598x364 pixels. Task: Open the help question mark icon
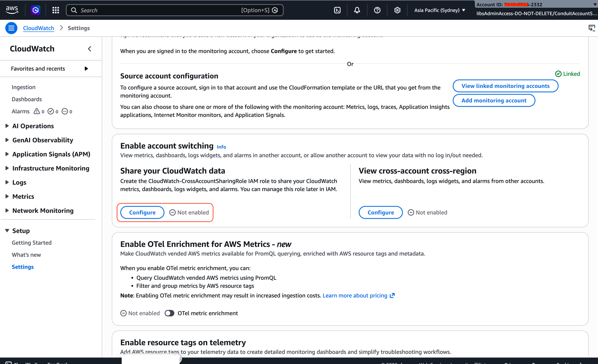(377, 10)
